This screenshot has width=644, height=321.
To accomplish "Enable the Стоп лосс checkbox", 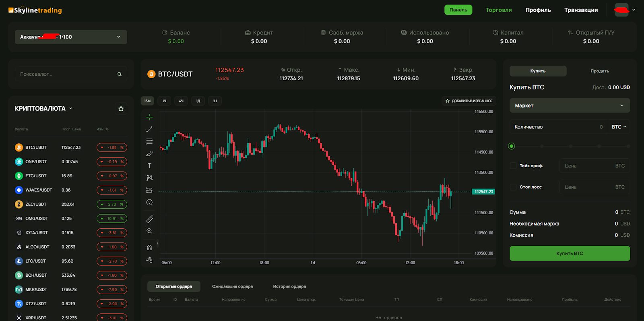I will (513, 187).
